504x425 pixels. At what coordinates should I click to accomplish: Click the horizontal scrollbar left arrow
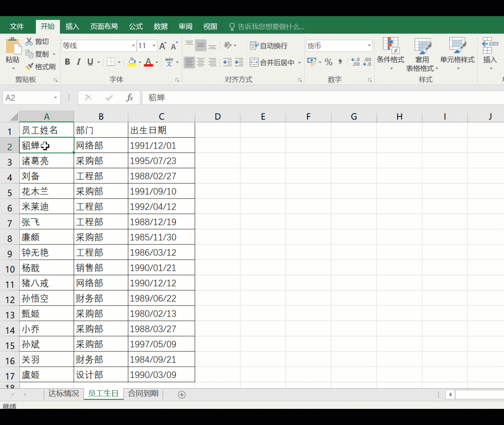[450, 395]
